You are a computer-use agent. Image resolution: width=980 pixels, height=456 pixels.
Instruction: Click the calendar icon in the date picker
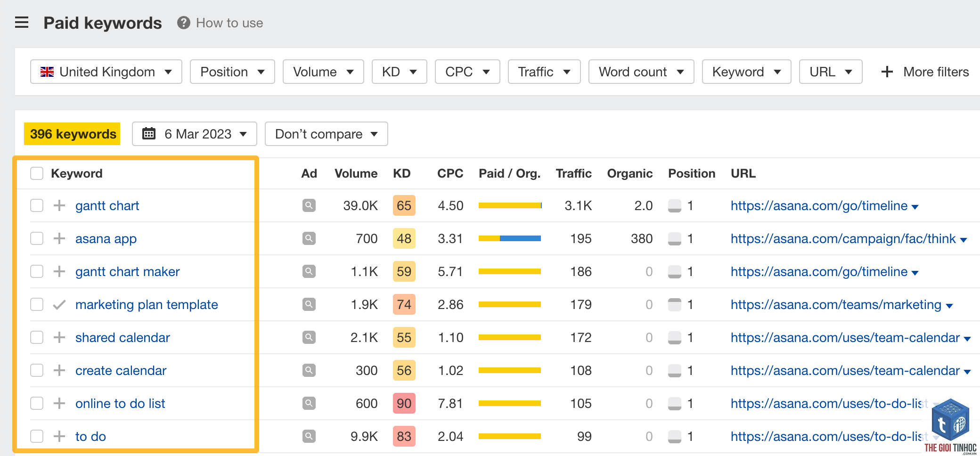click(149, 134)
